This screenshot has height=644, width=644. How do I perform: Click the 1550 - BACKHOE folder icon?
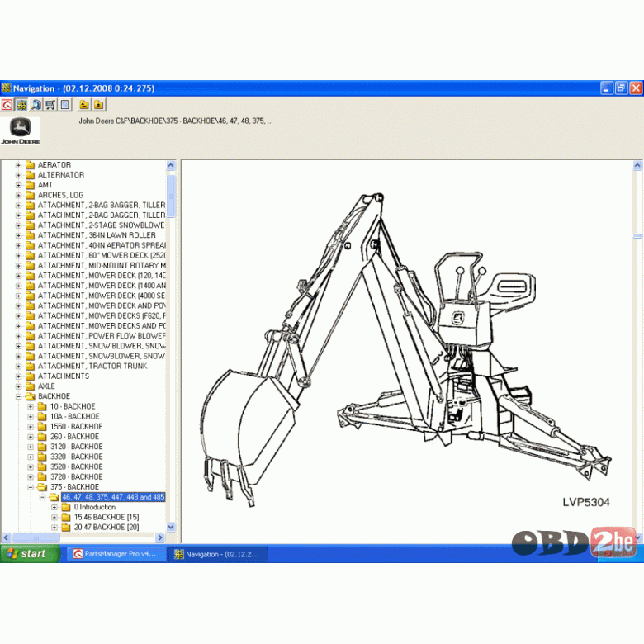pos(42,427)
